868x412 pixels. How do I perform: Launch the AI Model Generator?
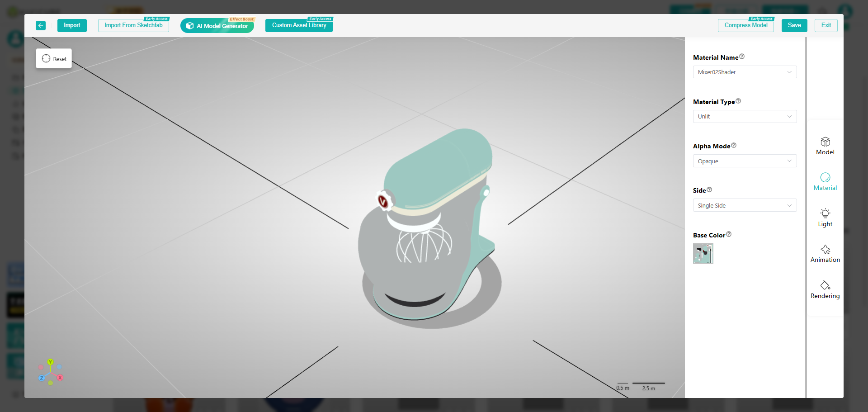tap(217, 26)
